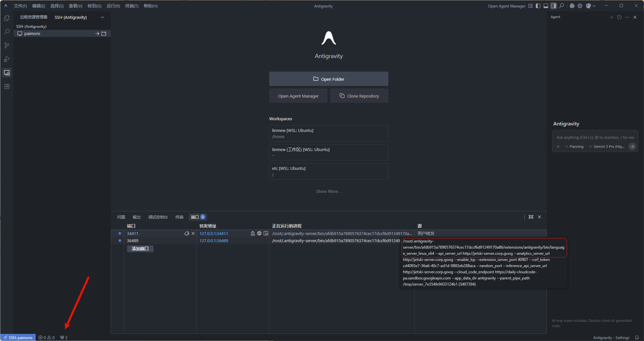Screen dimensions: 644x341
Task: Open the account avatar dropdown
Action: pos(591,6)
